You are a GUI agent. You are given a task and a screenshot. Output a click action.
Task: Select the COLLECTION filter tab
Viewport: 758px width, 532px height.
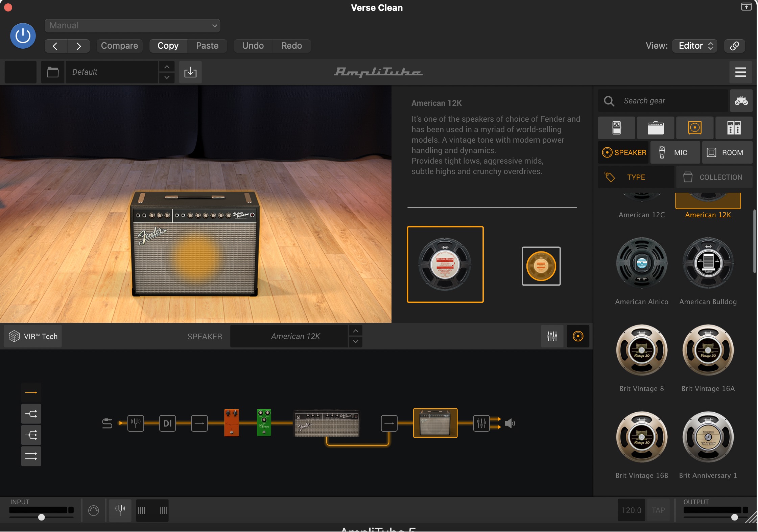point(714,177)
